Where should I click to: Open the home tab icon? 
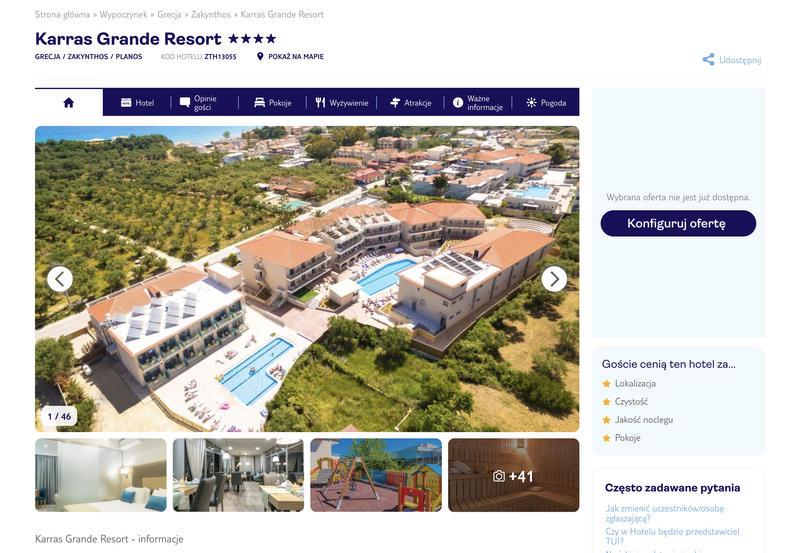[x=68, y=103]
